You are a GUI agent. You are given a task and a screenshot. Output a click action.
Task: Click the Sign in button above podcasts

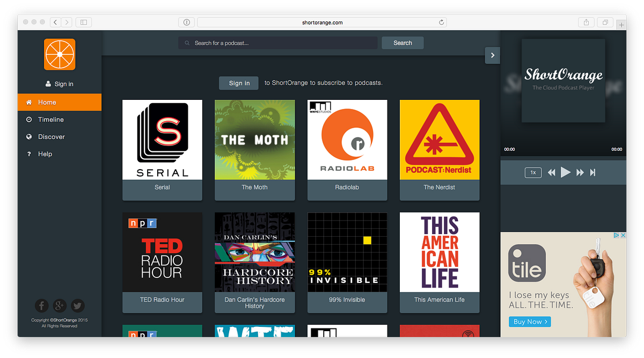239,83
